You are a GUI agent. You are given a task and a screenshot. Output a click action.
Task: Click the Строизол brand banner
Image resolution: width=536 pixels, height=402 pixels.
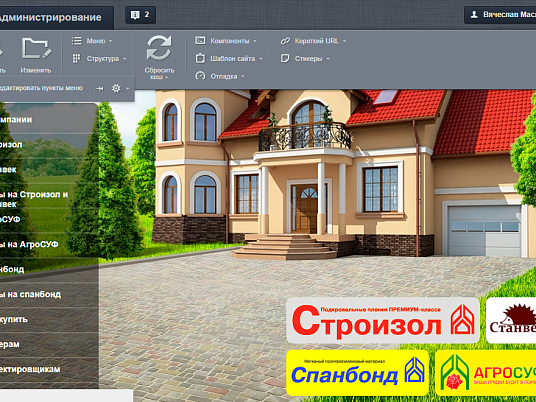pos(383,320)
